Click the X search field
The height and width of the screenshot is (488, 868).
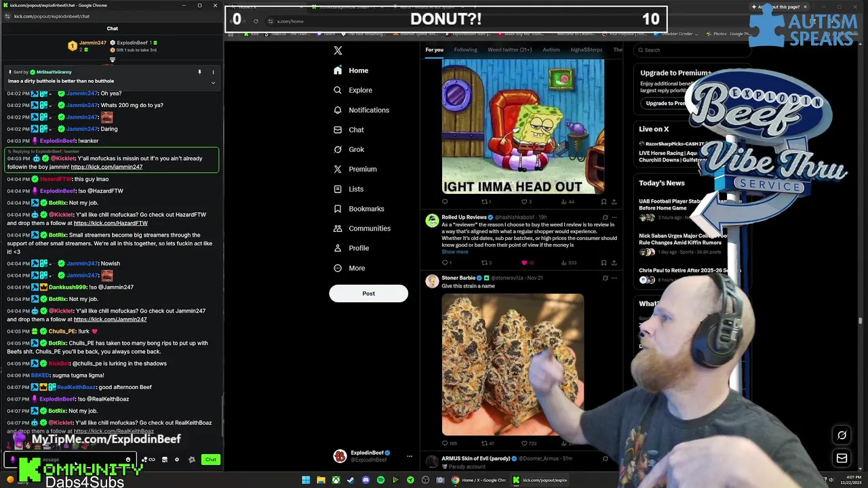692,49
